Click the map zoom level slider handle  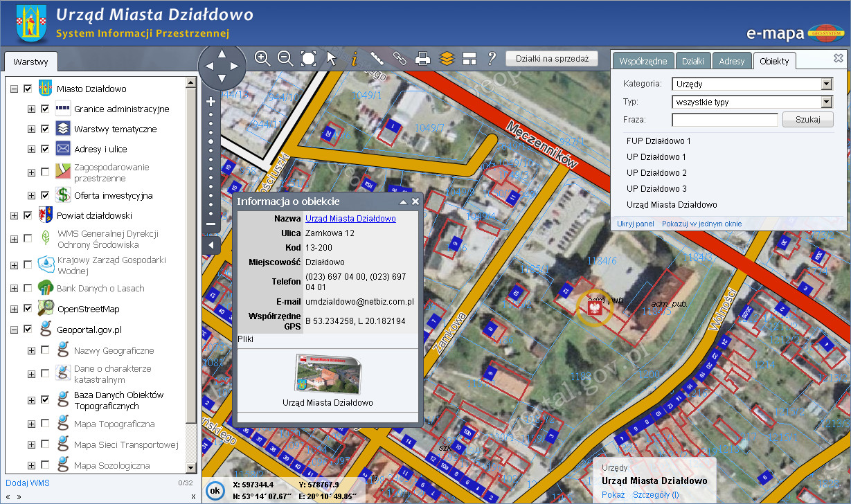point(211,142)
